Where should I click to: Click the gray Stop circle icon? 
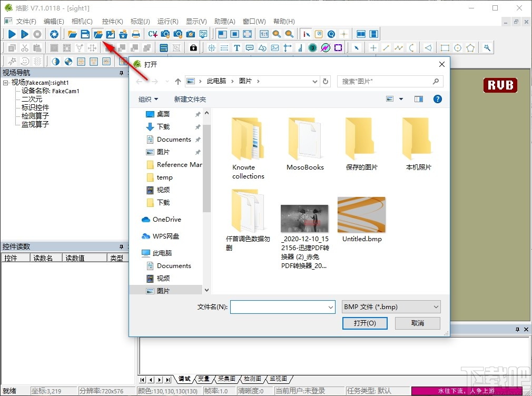(37, 34)
